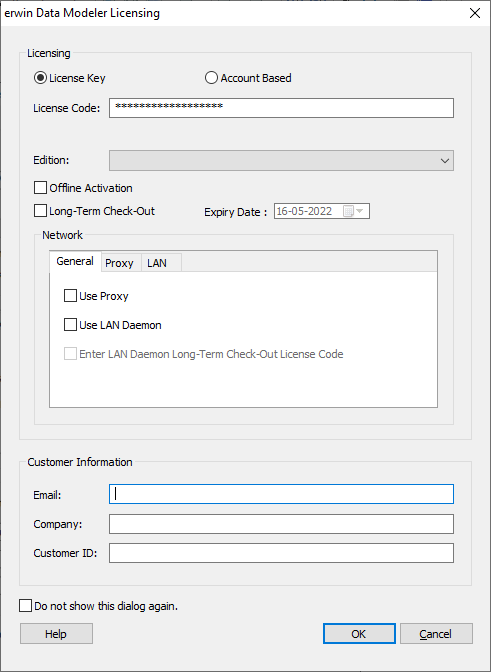This screenshot has height=672, width=491.
Task: Enable the Offline Activation checkbox
Action: (x=40, y=188)
